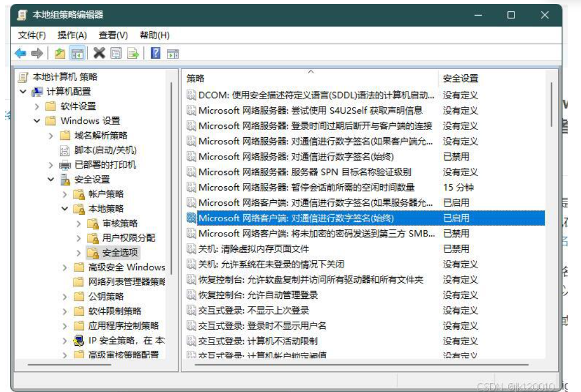Click the policy list vertical scrollbar
581x392 pixels.
551,105
